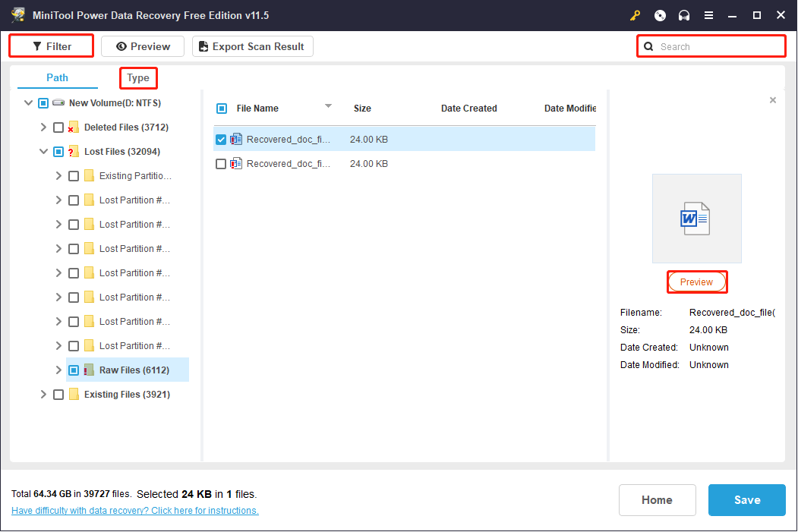Select the New Volume(D: NTFS) label
The image size is (798, 532).
click(115, 103)
